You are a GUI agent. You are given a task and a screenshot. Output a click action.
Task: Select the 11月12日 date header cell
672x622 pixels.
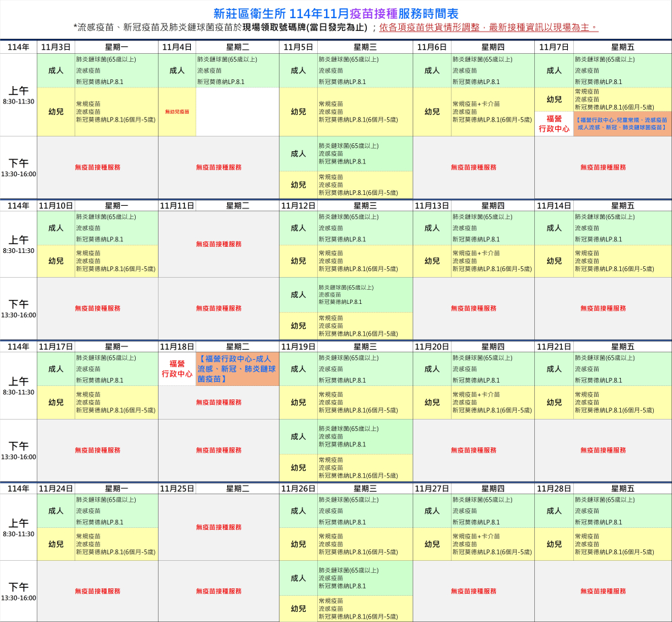coord(298,206)
